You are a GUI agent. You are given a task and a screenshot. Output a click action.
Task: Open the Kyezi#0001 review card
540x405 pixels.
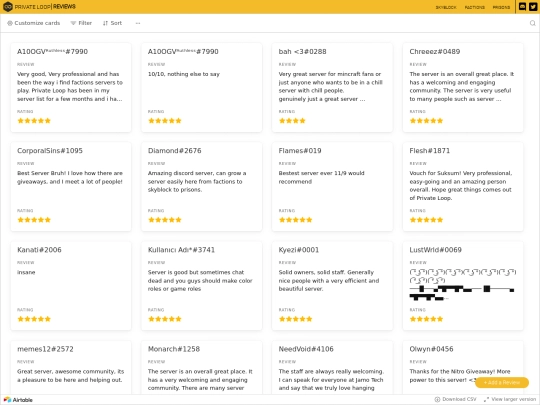[332, 286]
